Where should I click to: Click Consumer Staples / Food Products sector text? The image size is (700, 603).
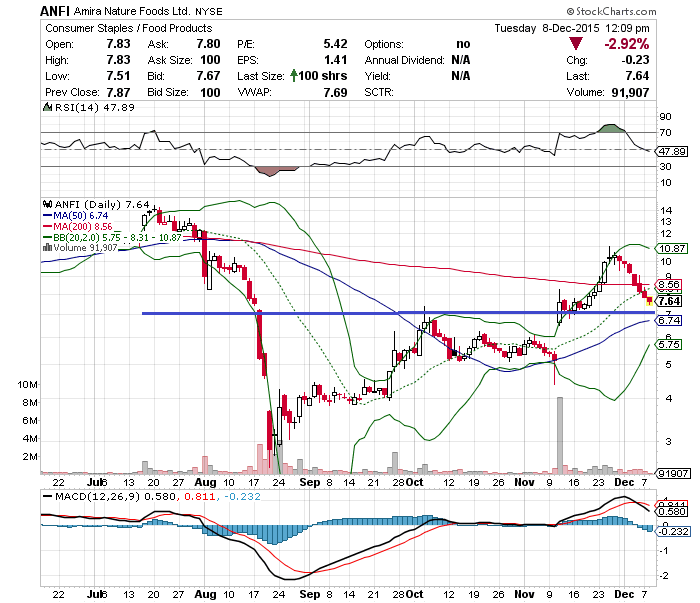click(x=129, y=28)
